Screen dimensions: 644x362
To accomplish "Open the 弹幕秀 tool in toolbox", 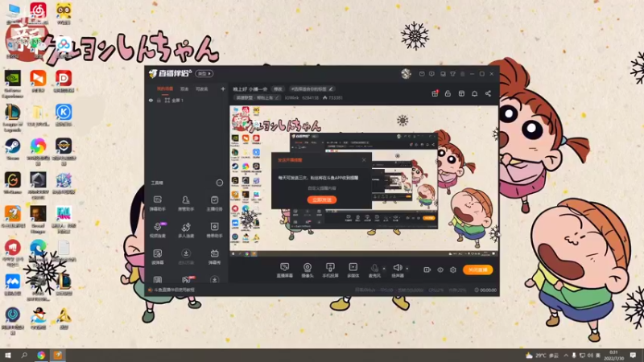I will tap(214, 257).
